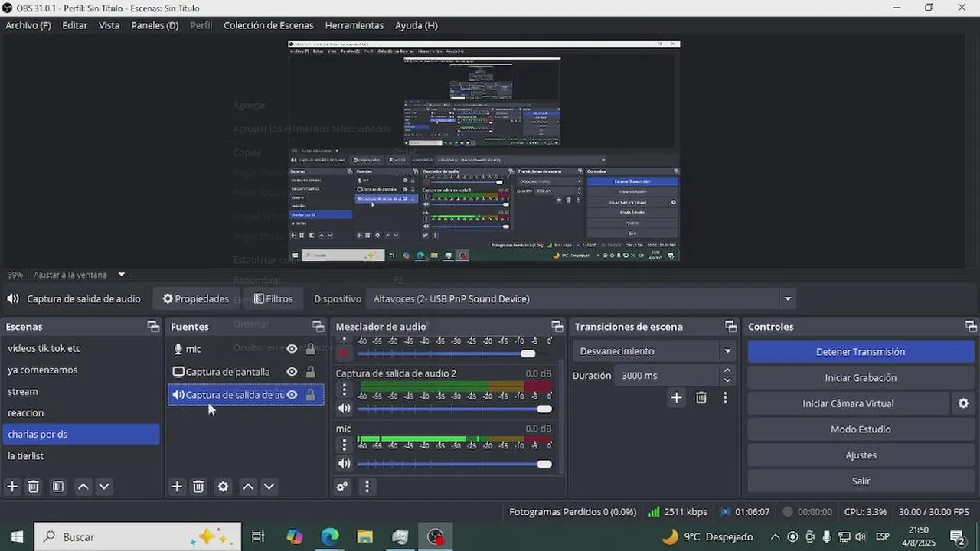Lock the mic source

(x=310, y=349)
